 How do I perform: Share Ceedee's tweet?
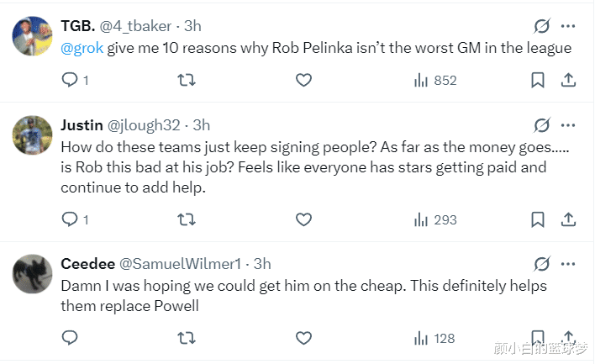coord(568,339)
